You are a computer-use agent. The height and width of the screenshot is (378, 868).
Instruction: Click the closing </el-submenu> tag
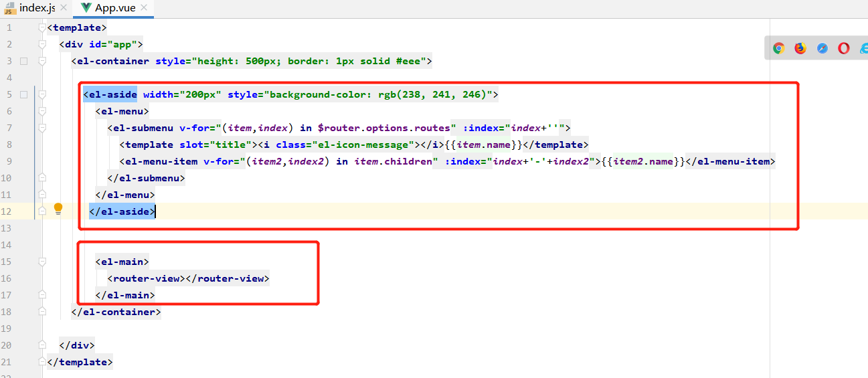(147, 178)
